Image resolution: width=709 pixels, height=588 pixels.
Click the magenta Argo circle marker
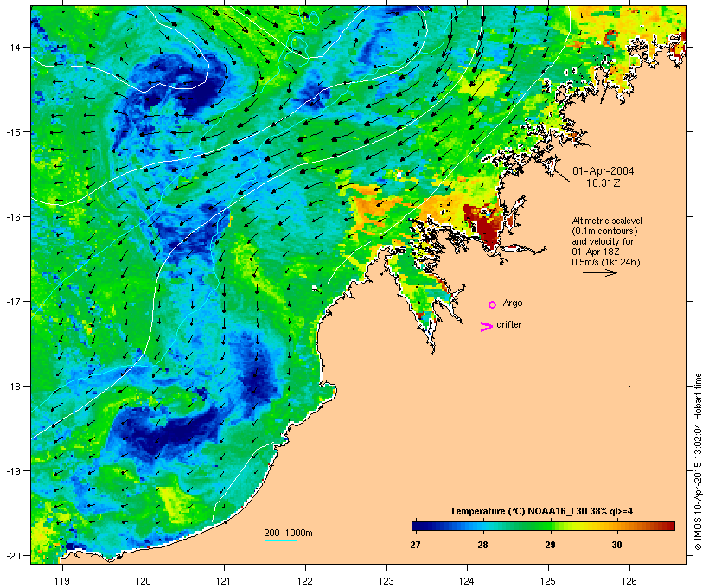click(x=493, y=304)
